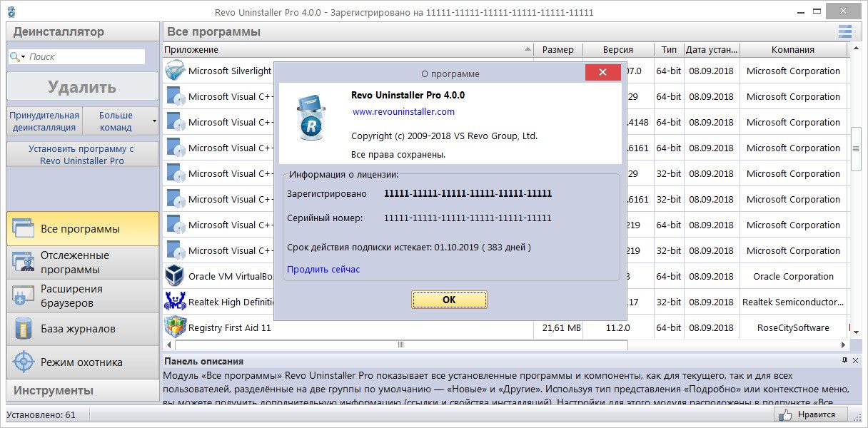
Task: Pin the description panel
Action: pos(844,360)
